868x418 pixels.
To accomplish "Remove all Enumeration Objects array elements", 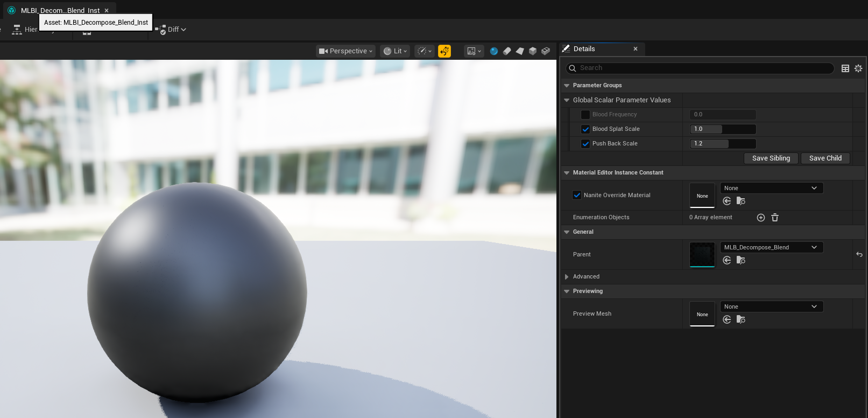I will (775, 218).
